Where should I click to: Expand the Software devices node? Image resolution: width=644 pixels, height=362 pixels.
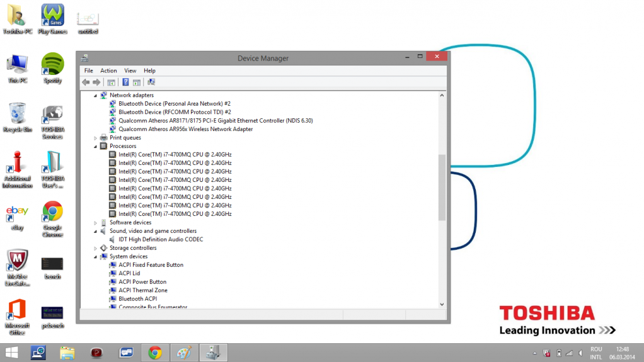pyautogui.click(x=95, y=223)
